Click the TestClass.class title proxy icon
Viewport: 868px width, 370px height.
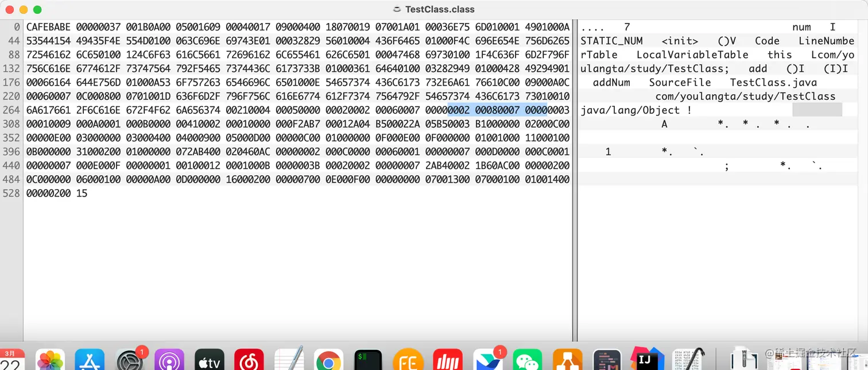click(x=397, y=9)
